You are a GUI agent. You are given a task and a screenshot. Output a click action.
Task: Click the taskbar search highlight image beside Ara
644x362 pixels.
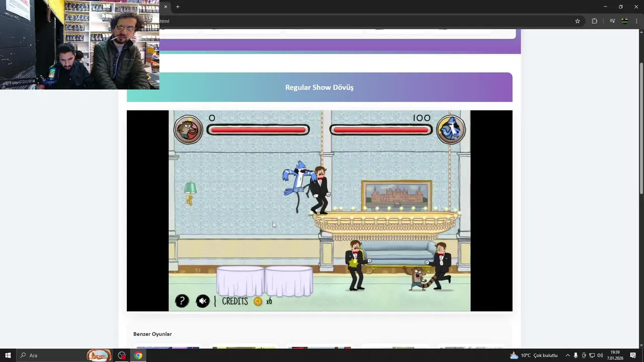coord(99,355)
